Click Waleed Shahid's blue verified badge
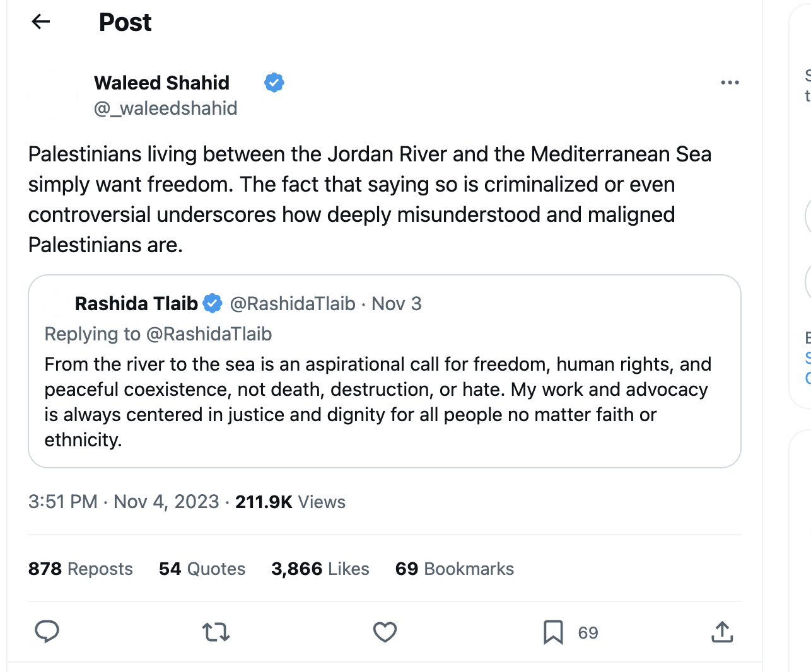The width and height of the screenshot is (811, 672). pyautogui.click(x=274, y=83)
